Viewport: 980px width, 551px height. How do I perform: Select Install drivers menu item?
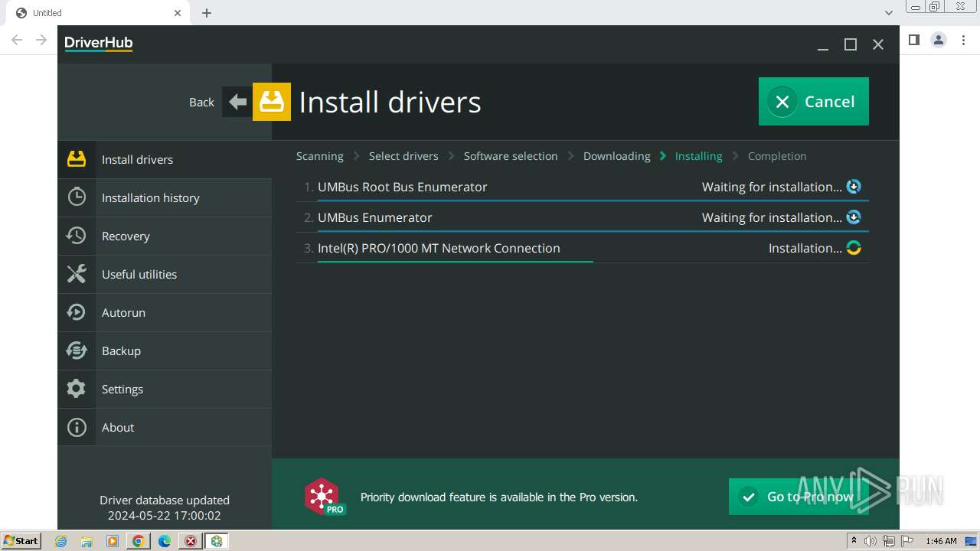[x=165, y=159]
